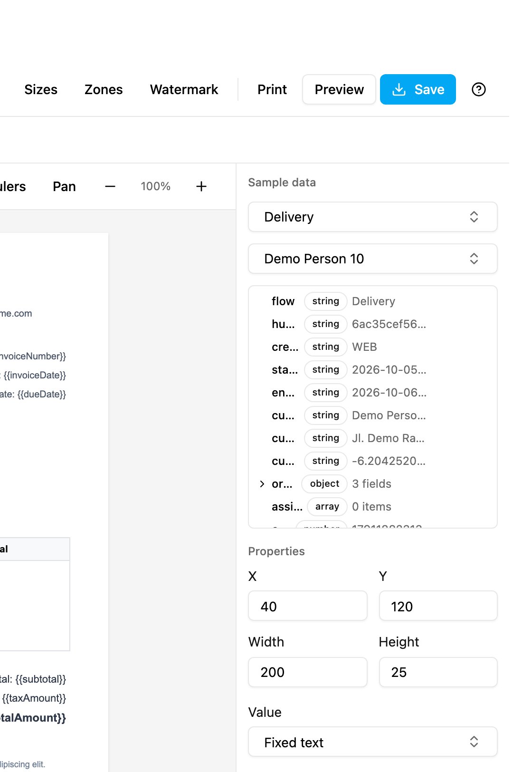Click the 100% zoom level text
This screenshot has height=772, width=532.
click(x=156, y=186)
